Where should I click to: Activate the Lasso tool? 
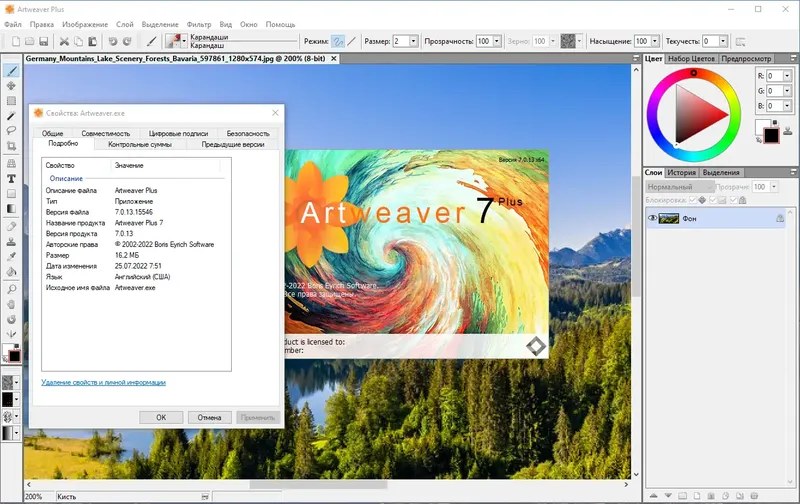11,131
